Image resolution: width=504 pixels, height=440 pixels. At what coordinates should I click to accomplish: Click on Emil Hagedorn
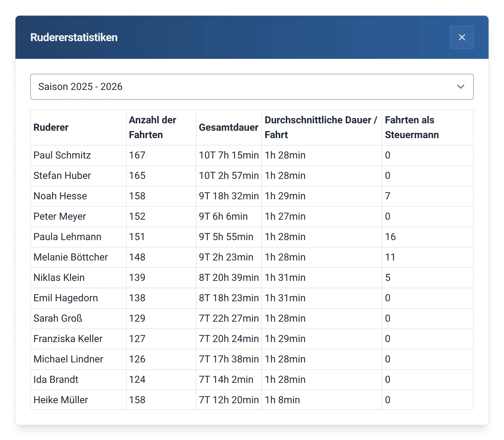pyautogui.click(x=66, y=298)
